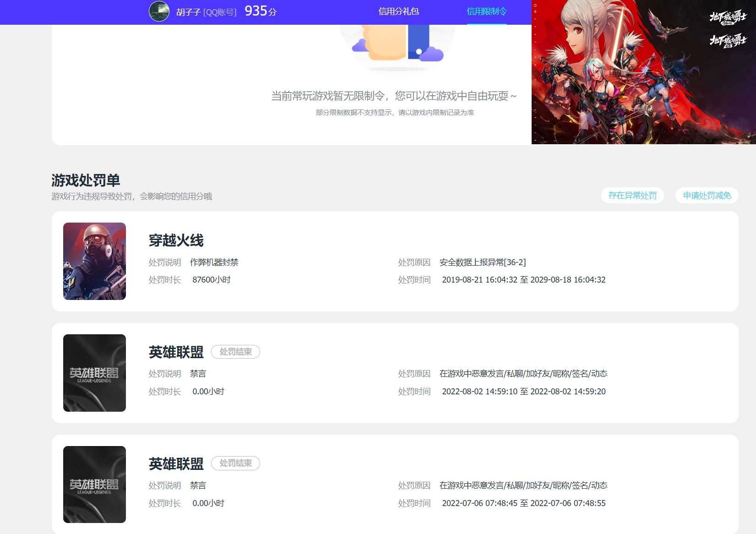Click the [QQ账号] label in the header
The height and width of the screenshot is (534, 756).
[220, 12]
